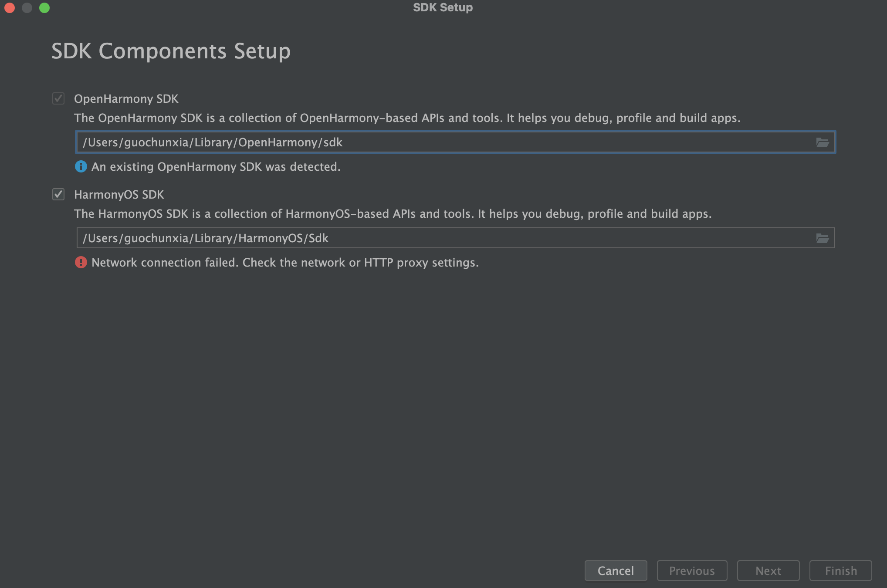Select the OpenHarmony SDK label text

126,99
